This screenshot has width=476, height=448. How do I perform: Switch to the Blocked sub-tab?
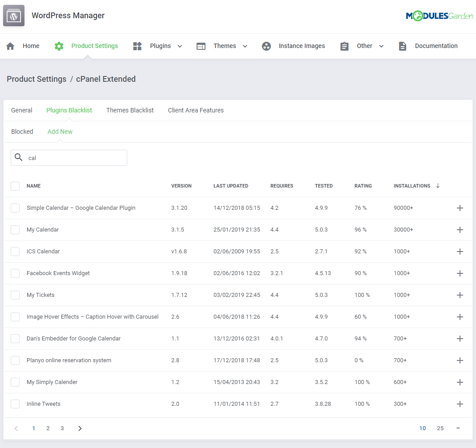pyautogui.click(x=22, y=132)
